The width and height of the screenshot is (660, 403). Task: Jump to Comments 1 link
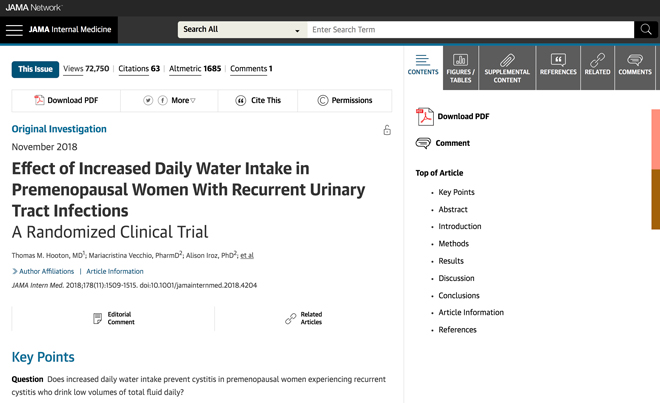(251, 69)
